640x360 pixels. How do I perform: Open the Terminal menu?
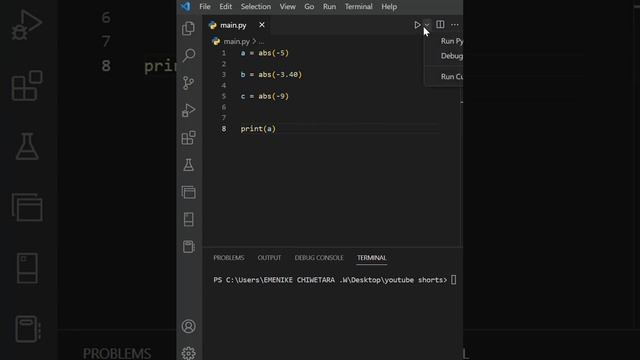point(358,7)
